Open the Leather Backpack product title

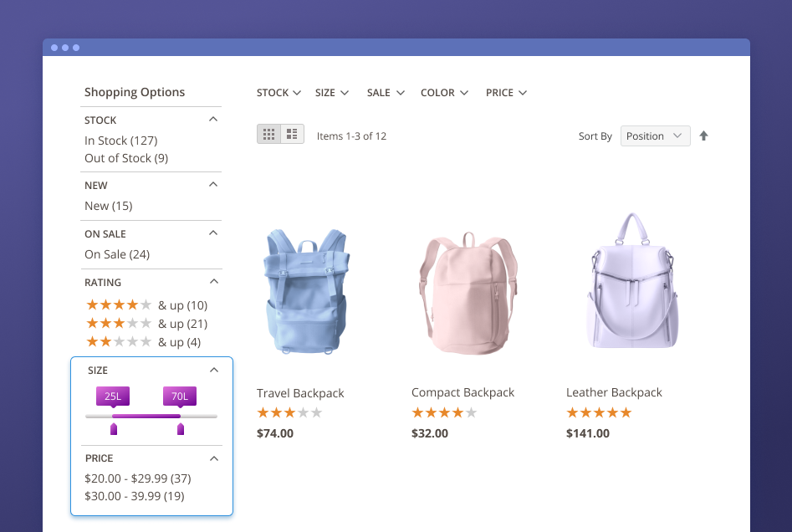coord(614,392)
